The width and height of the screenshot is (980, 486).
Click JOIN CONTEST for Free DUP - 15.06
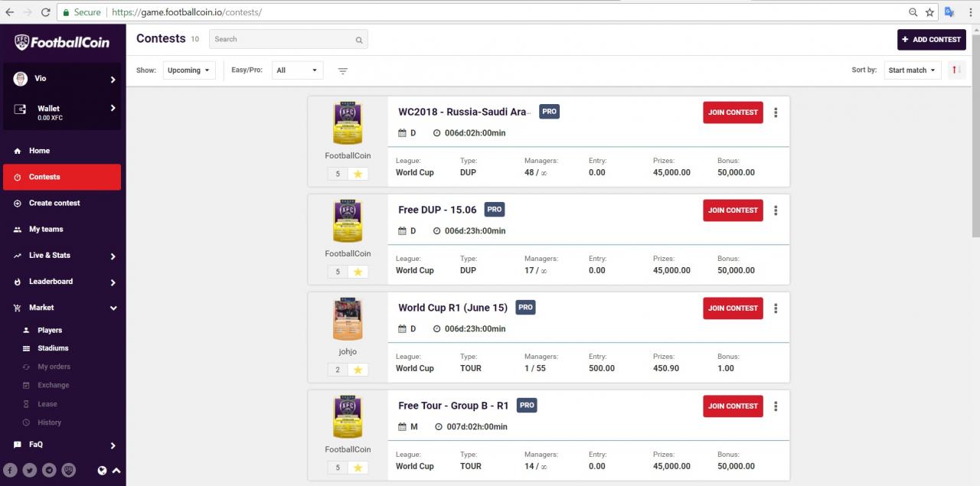pos(732,210)
